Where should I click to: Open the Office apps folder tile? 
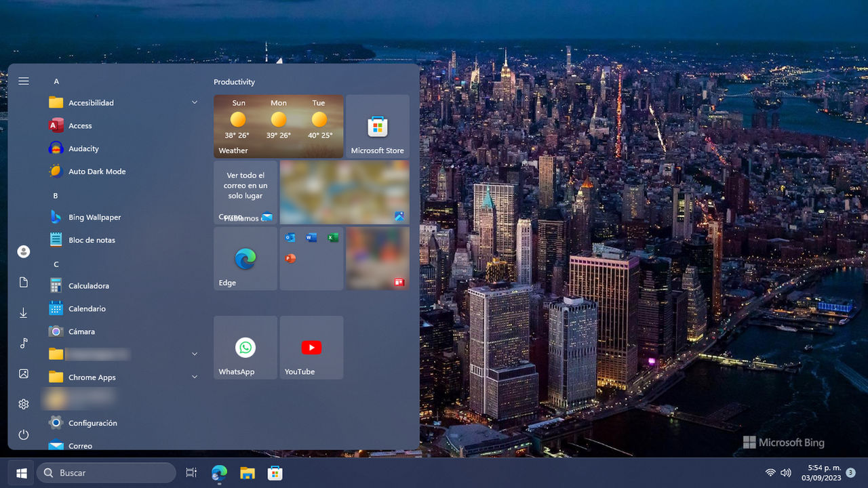pyautogui.click(x=312, y=259)
